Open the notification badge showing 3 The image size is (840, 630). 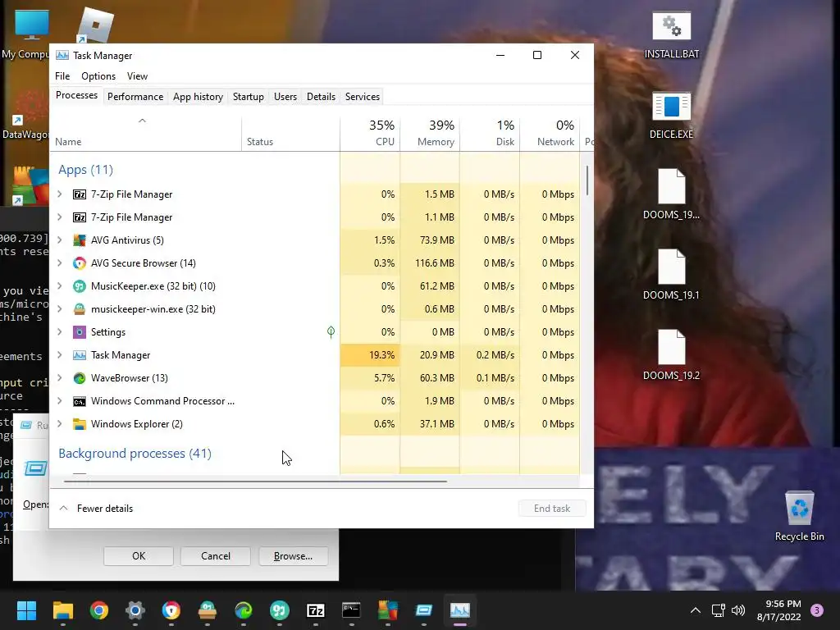(817, 610)
